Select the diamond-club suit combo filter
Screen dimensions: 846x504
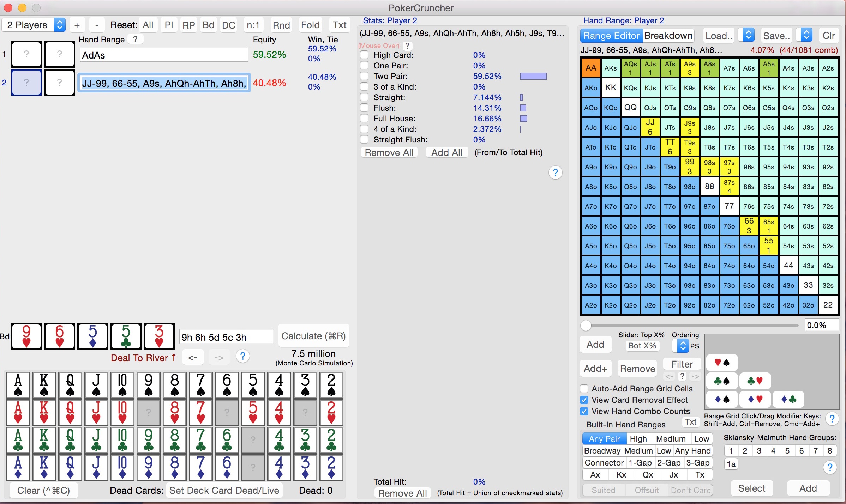(x=788, y=399)
